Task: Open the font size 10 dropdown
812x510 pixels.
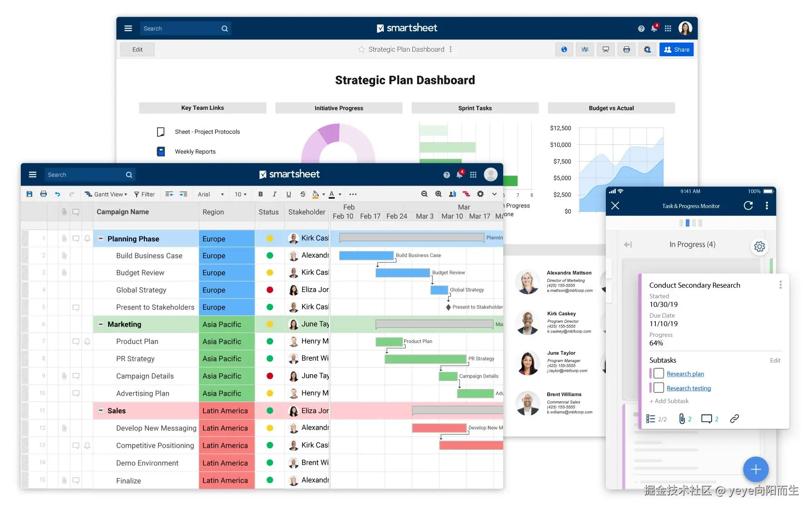Action: pos(241,194)
